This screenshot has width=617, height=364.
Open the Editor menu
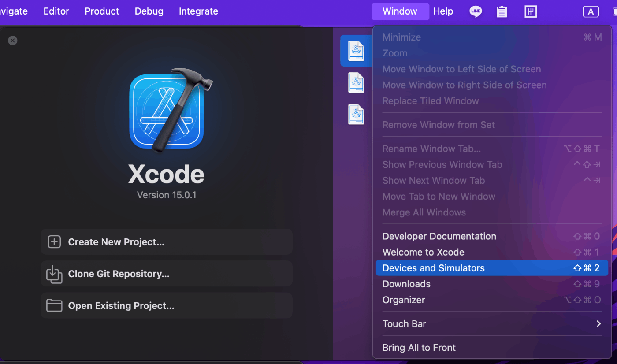pyautogui.click(x=56, y=11)
